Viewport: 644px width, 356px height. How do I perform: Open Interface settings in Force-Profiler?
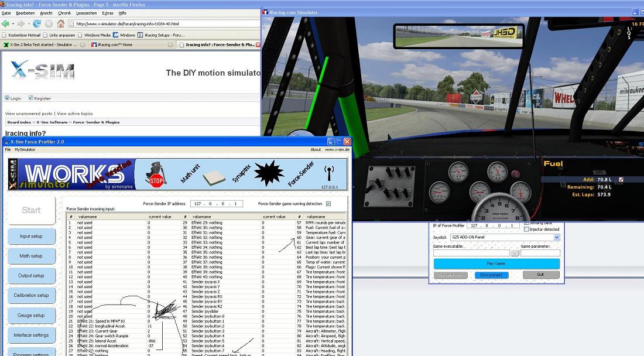click(31, 335)
